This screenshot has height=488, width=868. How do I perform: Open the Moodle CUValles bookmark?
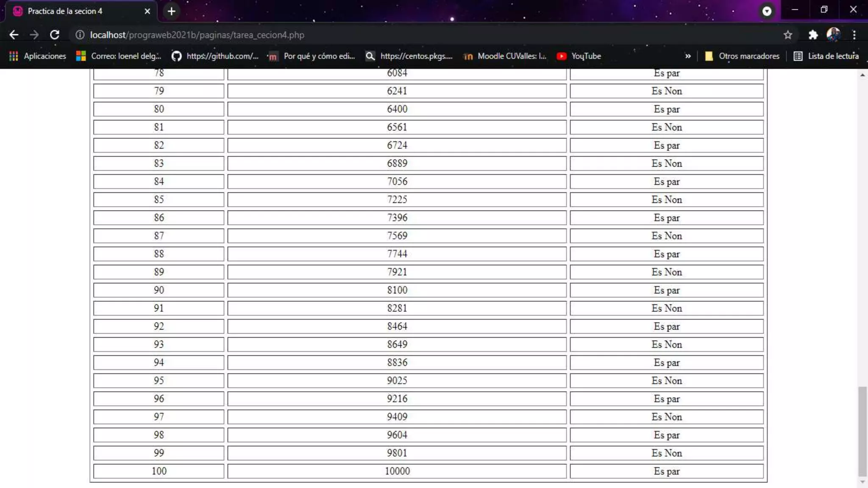point(505,56)
